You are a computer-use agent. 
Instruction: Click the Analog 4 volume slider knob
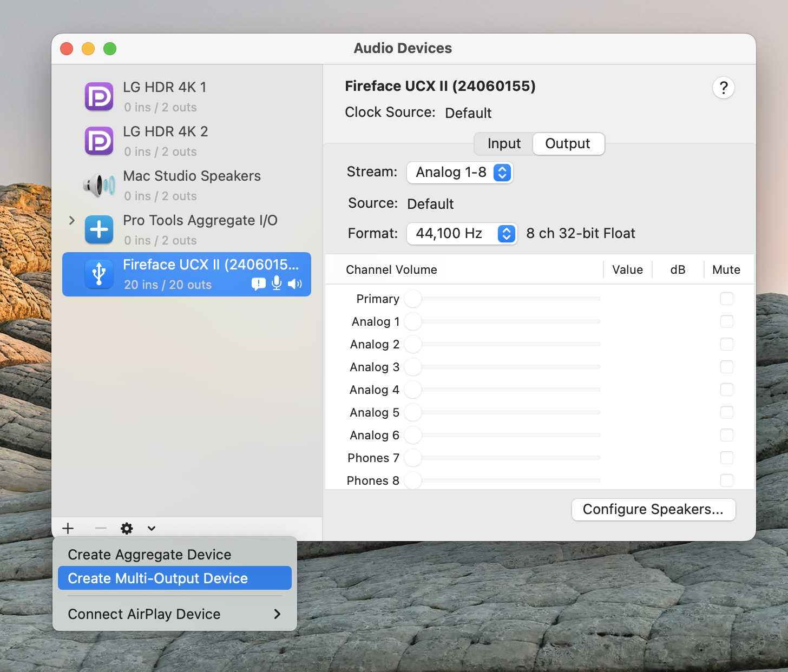(413, 390)
